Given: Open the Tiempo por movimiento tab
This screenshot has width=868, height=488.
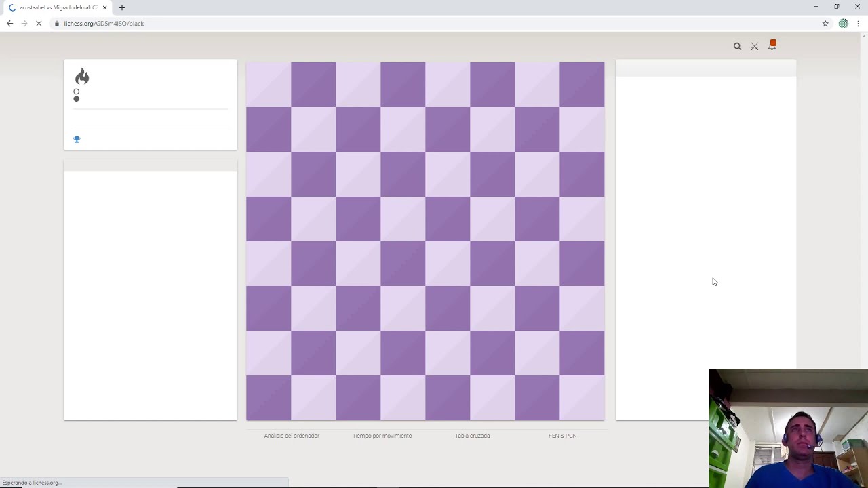Looking at the screenshot, I should (382, 436).
